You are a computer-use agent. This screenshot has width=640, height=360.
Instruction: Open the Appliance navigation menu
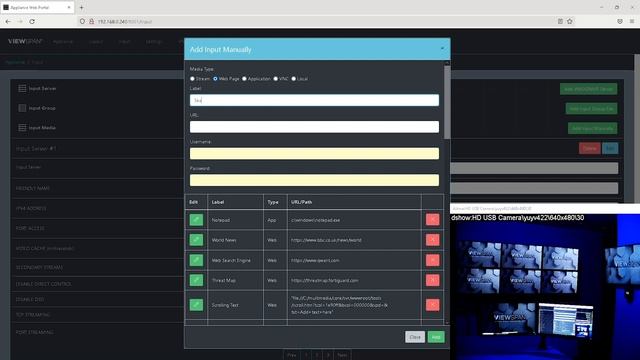pos(63,42)
